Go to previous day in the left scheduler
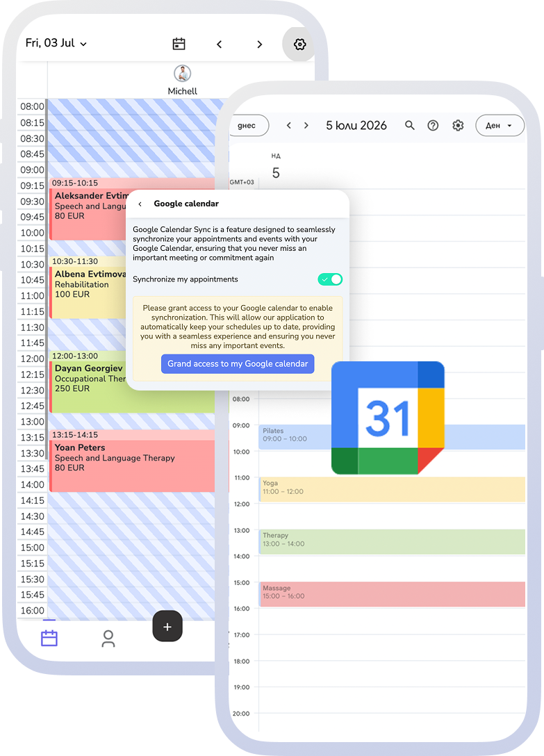Viewport: 544px width, 756px height. [219, 44]
